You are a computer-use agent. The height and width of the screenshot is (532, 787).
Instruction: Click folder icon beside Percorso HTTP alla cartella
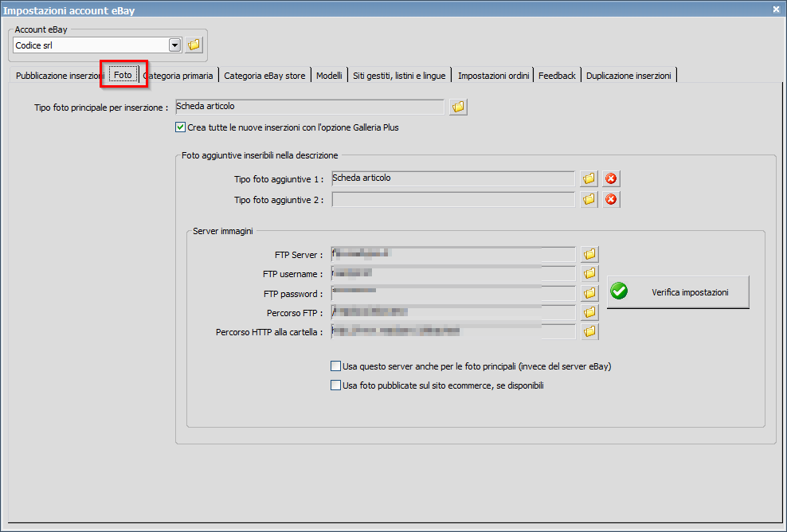pyautogui.click(x=589, y=331)
